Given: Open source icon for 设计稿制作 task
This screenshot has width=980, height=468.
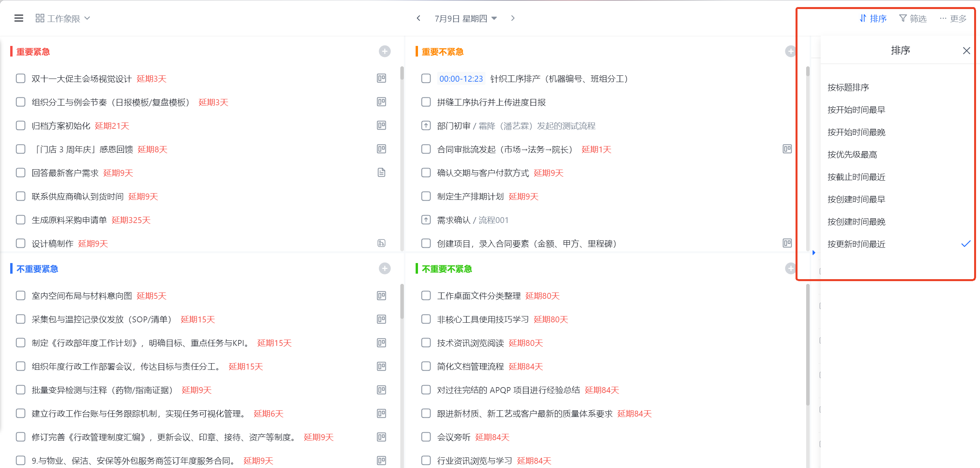Looking at the screenshot, I should (381, 243).
